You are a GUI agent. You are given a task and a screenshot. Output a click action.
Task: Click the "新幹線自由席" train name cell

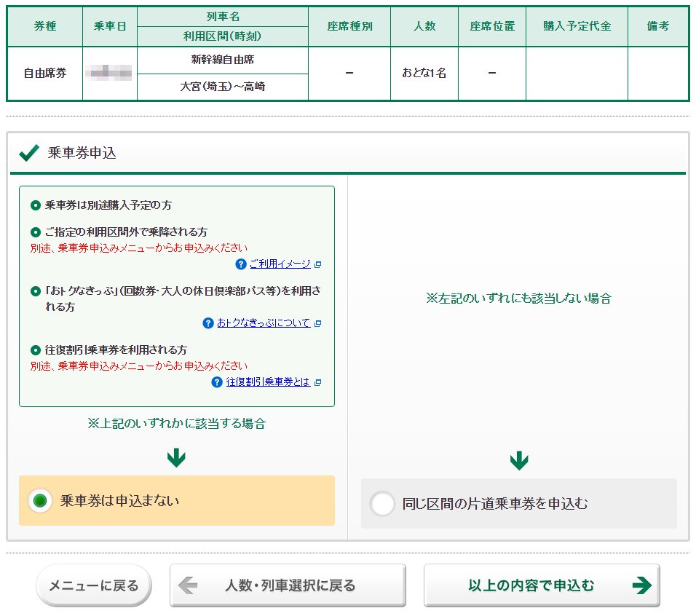coord(223,60)
